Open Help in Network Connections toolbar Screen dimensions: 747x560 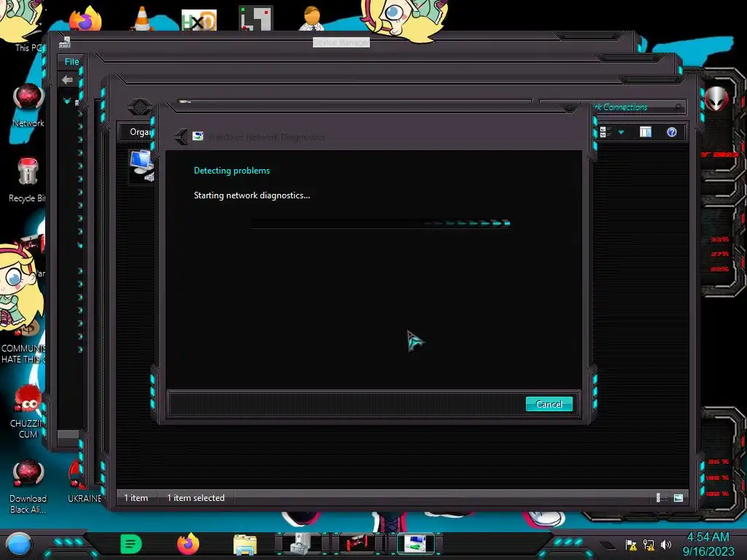point(672,132)
